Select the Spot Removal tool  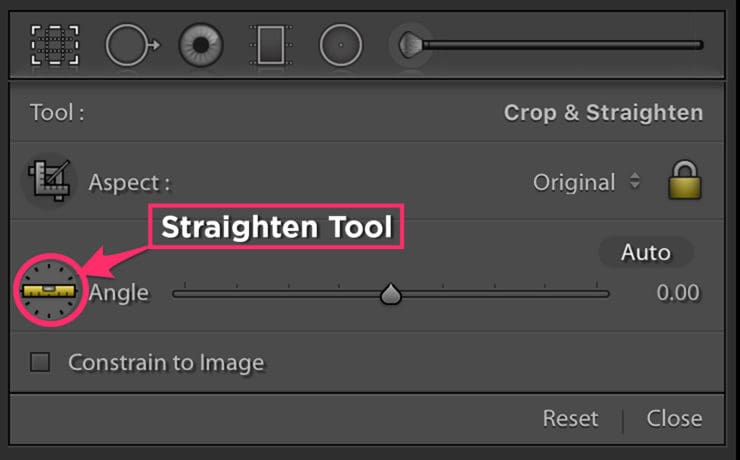132,45
